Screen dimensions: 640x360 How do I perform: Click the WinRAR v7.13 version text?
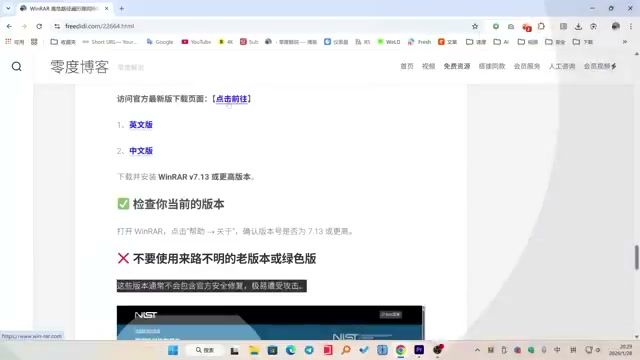click(x=184, y=177)
